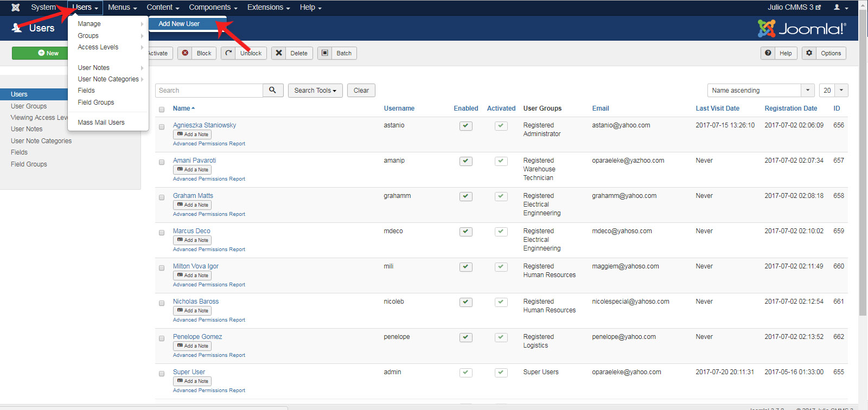Screen dimensions: 868x410
Task: Add a Note for Marcus Deco
Action: [192, 240]
